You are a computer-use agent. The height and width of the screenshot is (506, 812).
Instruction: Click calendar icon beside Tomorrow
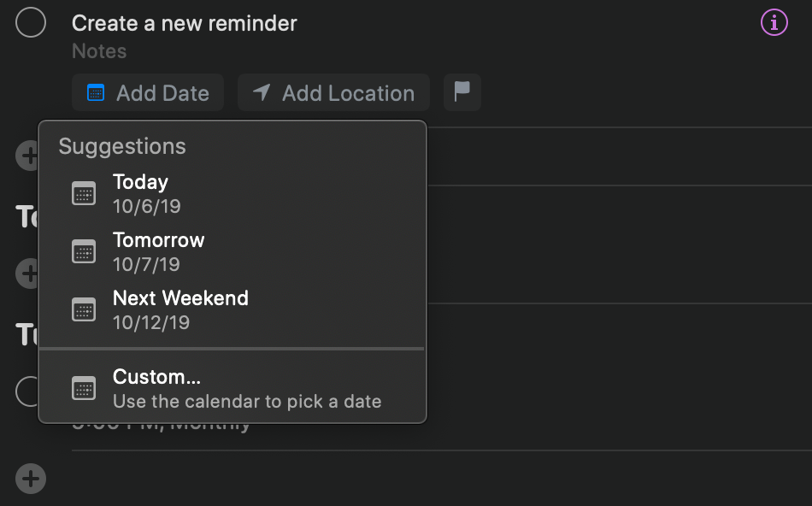tap(84, 251)
